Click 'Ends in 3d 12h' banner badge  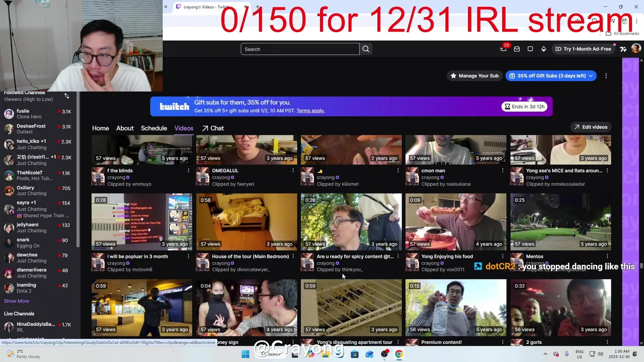point(524,107)
